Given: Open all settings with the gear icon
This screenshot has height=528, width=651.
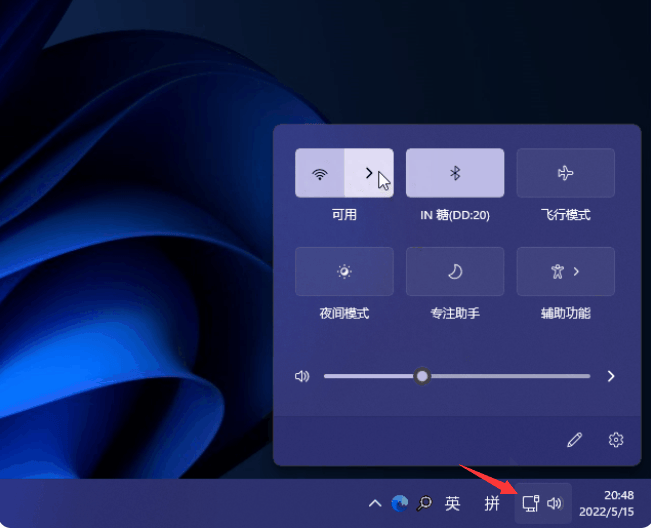Looking at the screenshot, I should coord(616,439).
